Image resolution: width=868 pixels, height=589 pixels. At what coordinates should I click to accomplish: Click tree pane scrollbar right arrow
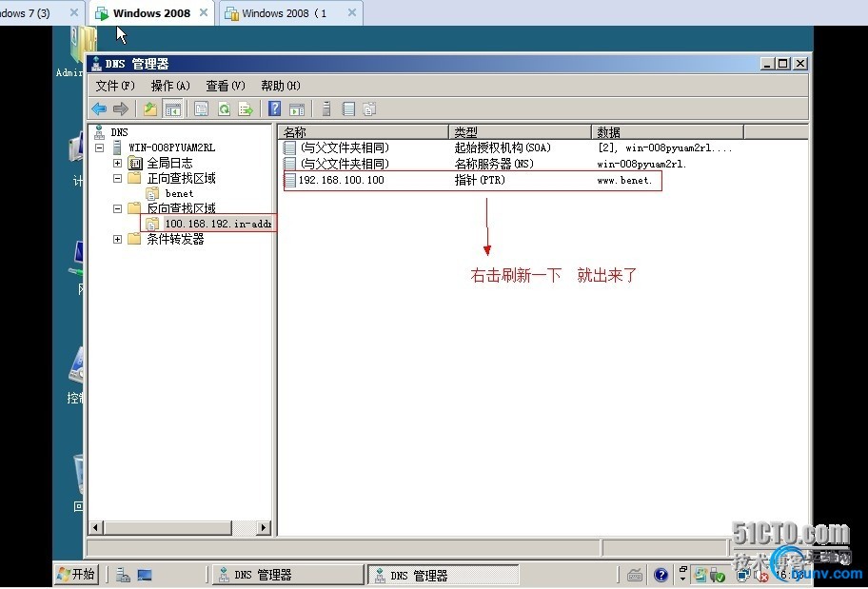tap(264, 527)
